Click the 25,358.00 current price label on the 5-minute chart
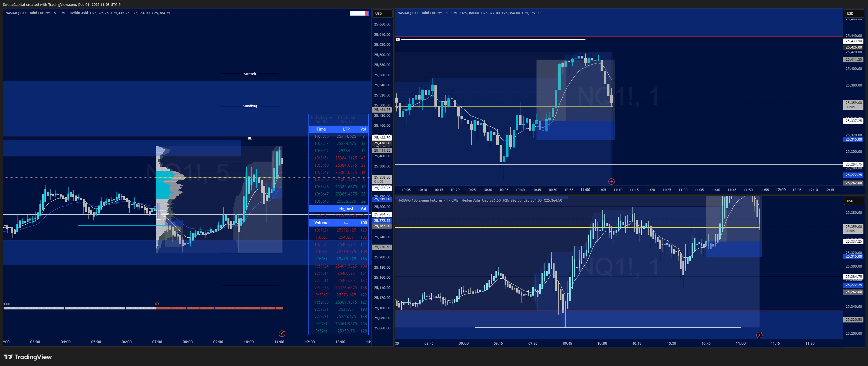 382,179
